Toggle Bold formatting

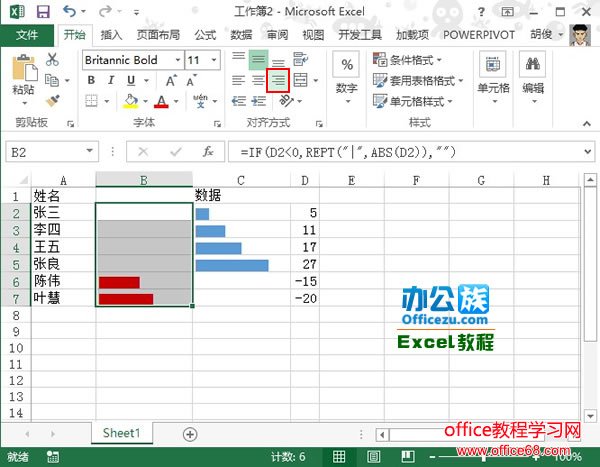point(91,80)
